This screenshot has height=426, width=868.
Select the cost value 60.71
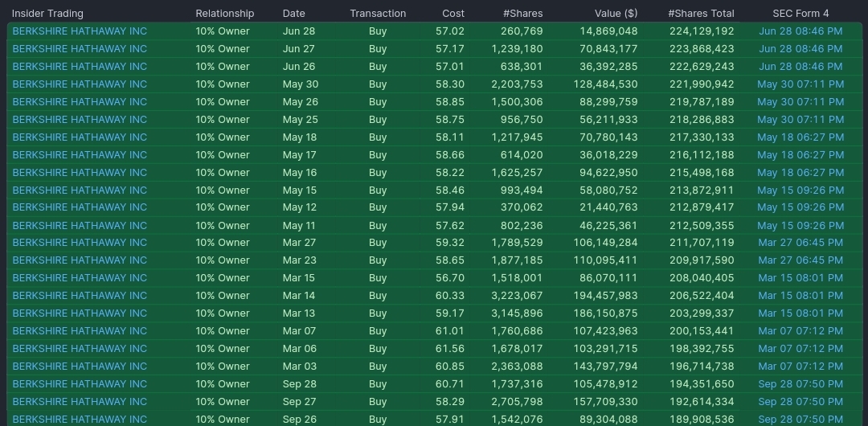point(450,384)
